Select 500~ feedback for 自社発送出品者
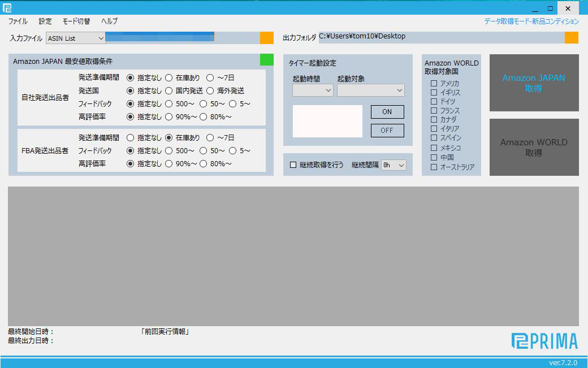Viewport: 588px width, 368px height. pyautogui.click(x=168, y=104)
